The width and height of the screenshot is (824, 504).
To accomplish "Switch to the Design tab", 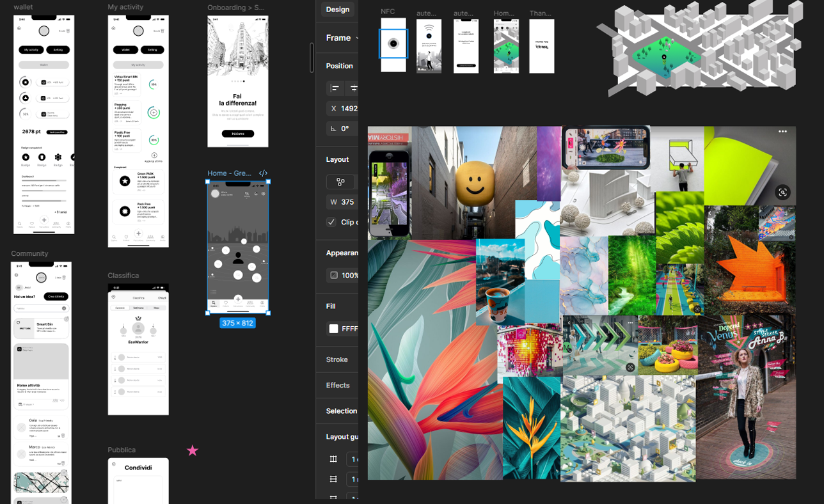I will [x=337, y=9].
